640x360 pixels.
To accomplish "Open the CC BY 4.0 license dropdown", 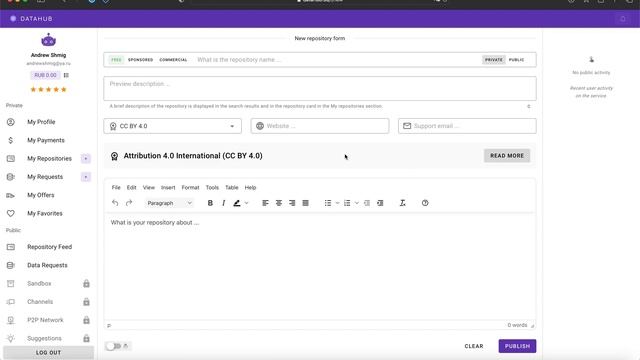I will click(x=172, y=126).
